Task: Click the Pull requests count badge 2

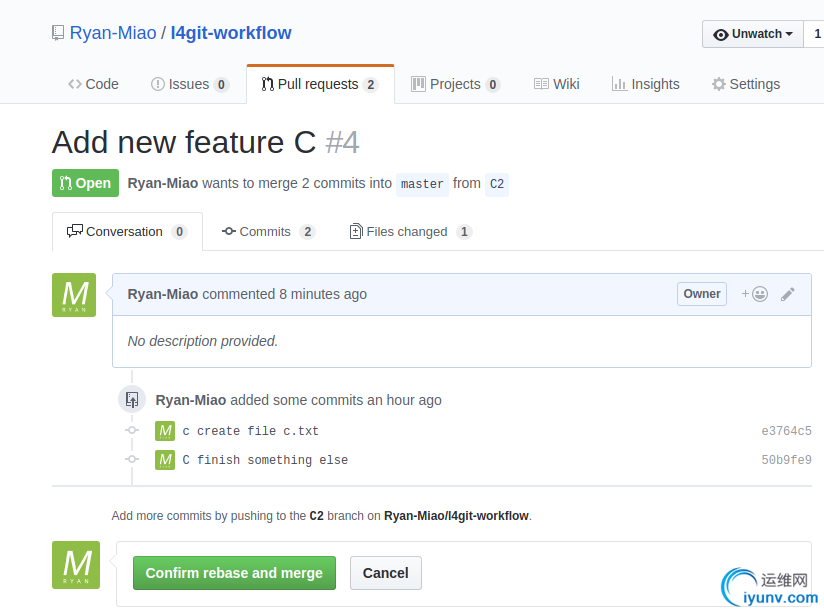Action: pos(370,85)
